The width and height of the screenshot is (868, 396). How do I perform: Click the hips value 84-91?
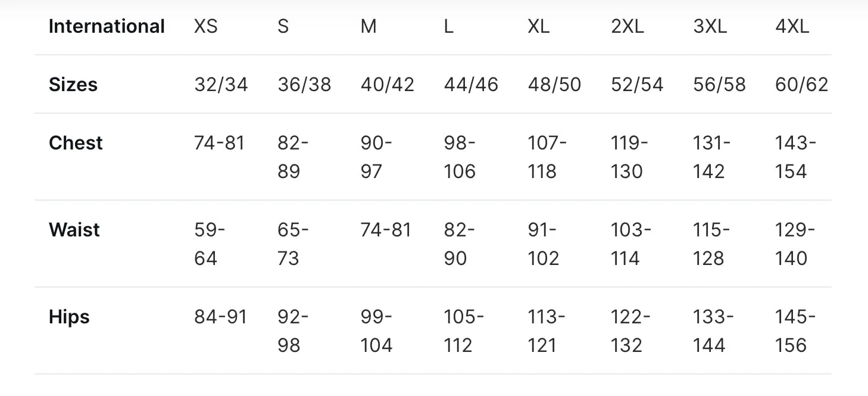[x=220, y=317]
